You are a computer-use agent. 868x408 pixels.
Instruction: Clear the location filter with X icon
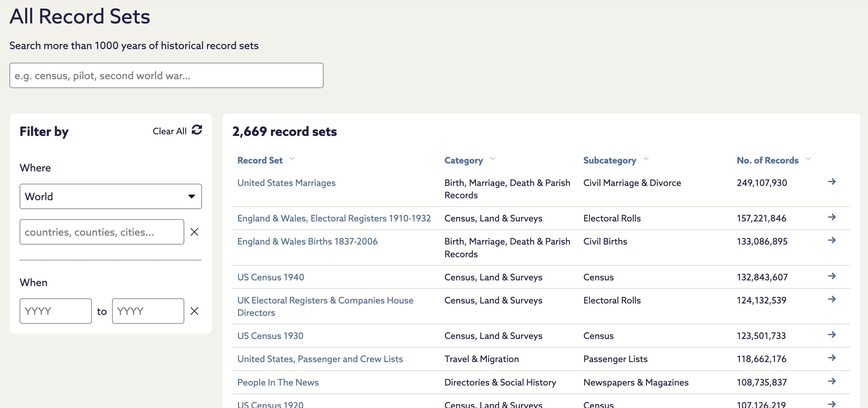[x=194, y=232]
